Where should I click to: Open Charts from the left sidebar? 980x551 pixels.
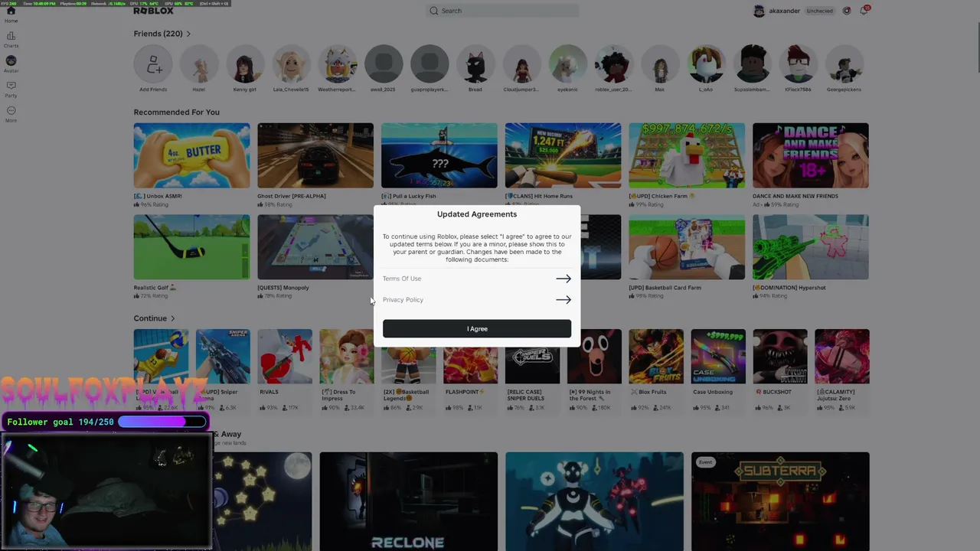(x=11, y=40)
